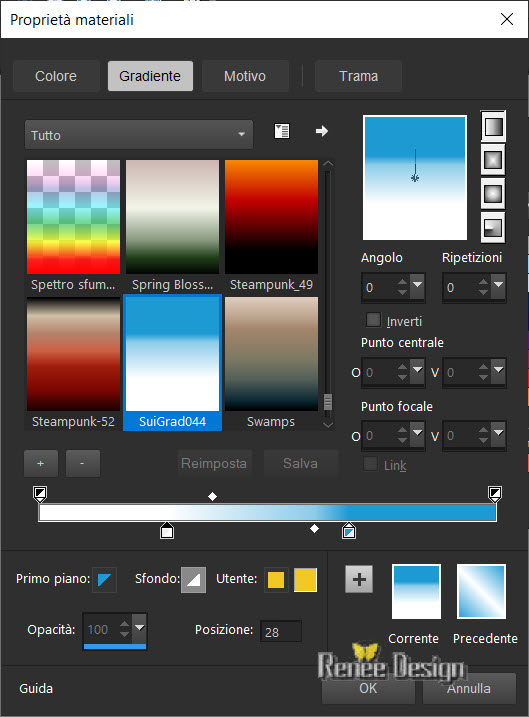The image size is (529, 717).
Task: Click the Sfondo background marker icon
Action: [x=193, y=580]
